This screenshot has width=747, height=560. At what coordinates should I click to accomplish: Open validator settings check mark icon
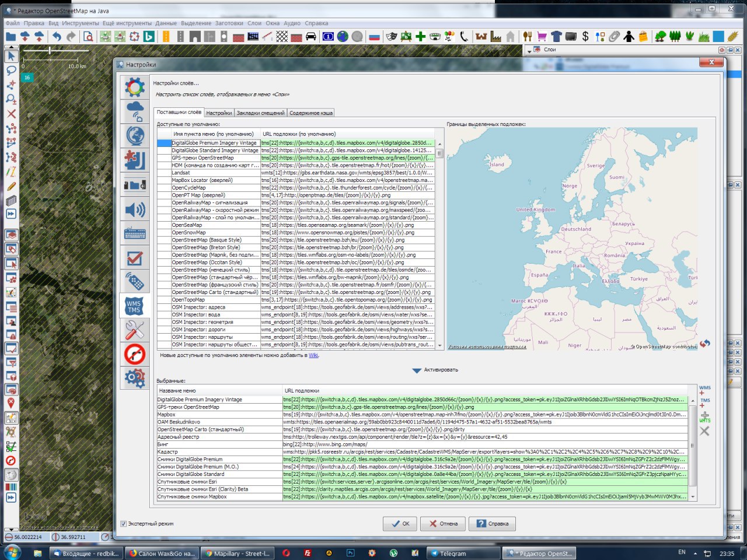pos(135,258)
